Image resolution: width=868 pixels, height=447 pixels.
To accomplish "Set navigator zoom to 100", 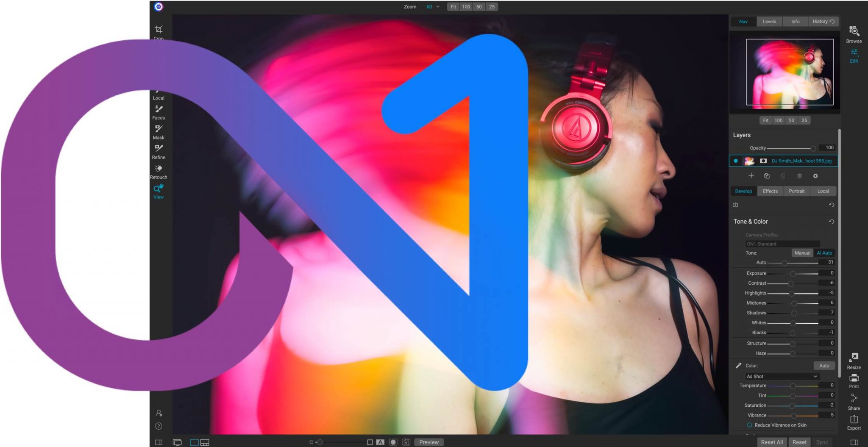I will [x=778, y=120].
